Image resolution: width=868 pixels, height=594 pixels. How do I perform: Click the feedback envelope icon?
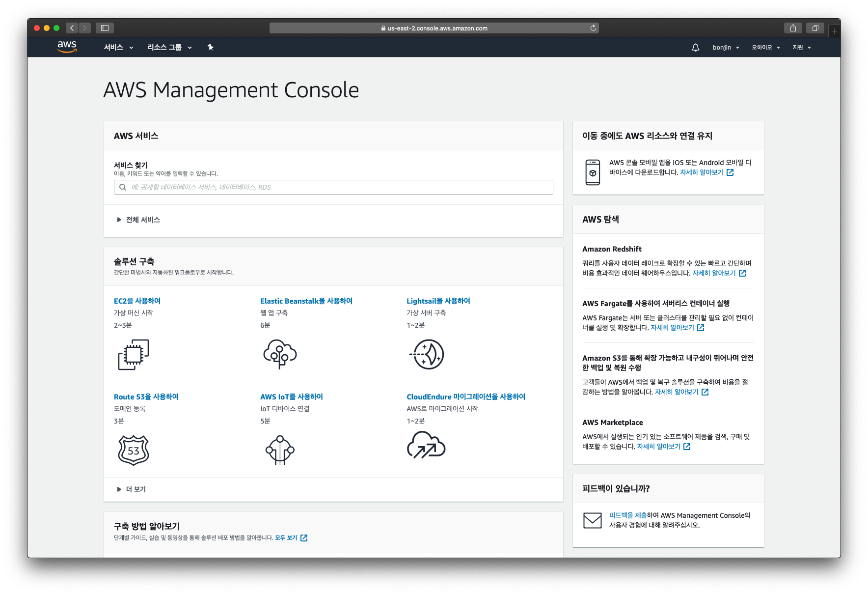593,520
